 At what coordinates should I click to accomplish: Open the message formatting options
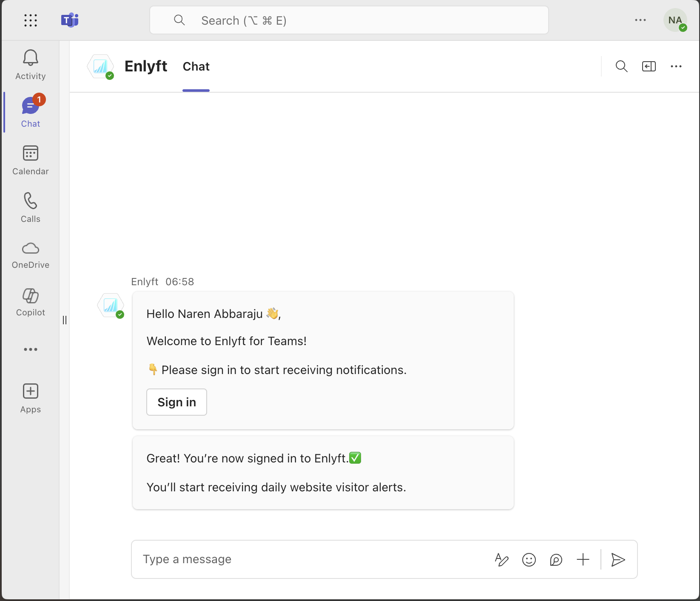click(502, 560)
